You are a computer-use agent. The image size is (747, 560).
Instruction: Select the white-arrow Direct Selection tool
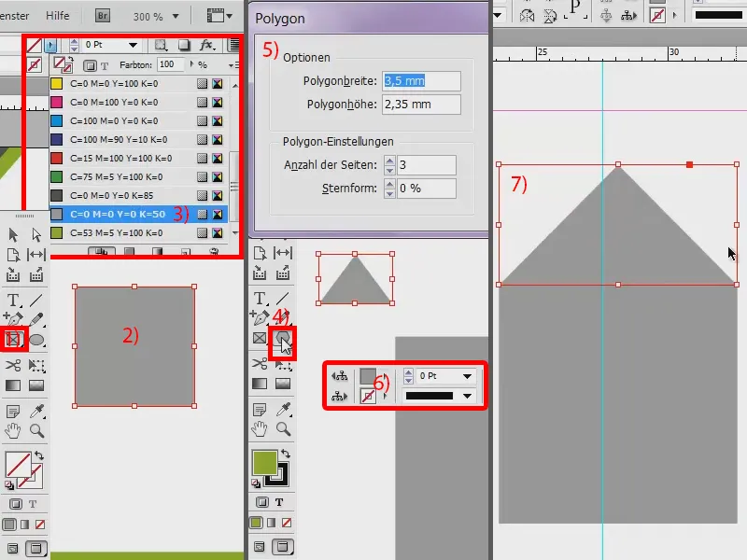36,235
